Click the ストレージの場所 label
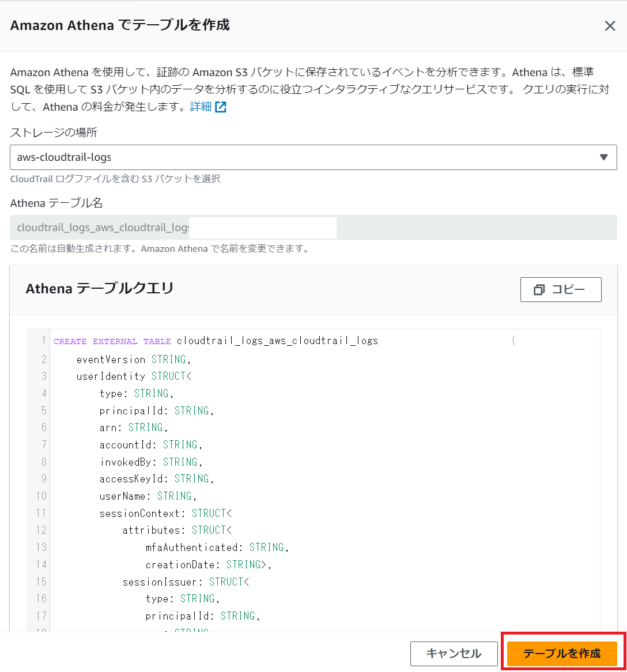This screenshot has width=627, height=672. click(54, 133)
